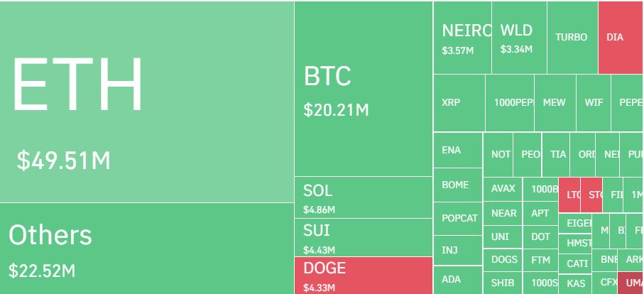Open the WLD $3.34M tile
This screenshot has height=294, width=644.
click(x=519, y=38)
